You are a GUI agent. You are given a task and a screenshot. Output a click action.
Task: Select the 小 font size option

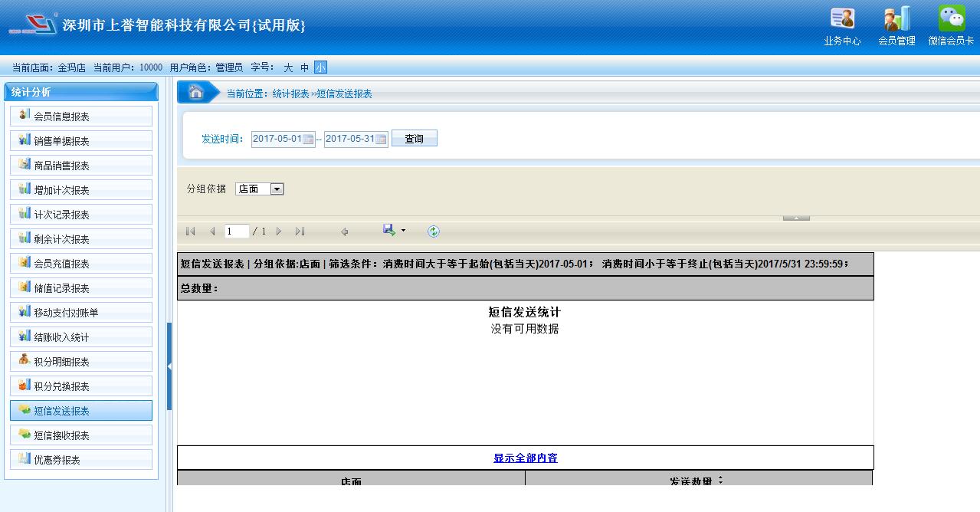pos(320,67)
